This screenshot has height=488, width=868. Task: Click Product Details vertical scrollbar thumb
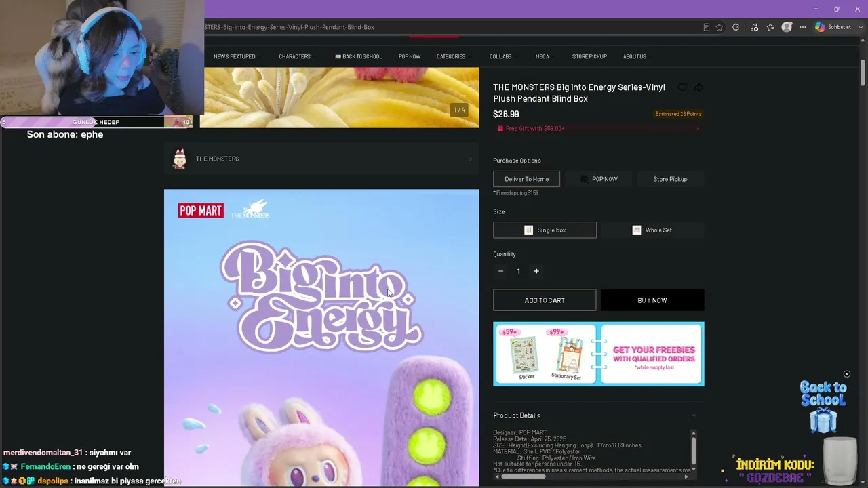pos(693,450)
